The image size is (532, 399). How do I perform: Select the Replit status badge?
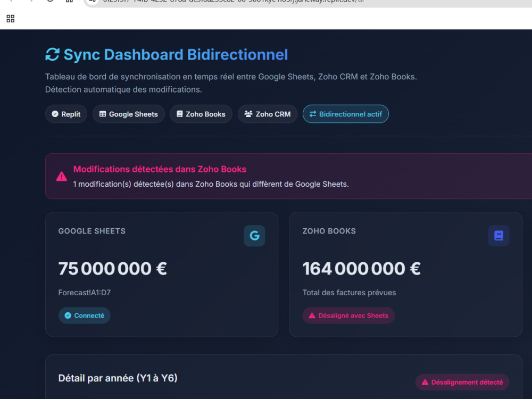[x=66, y=114]
